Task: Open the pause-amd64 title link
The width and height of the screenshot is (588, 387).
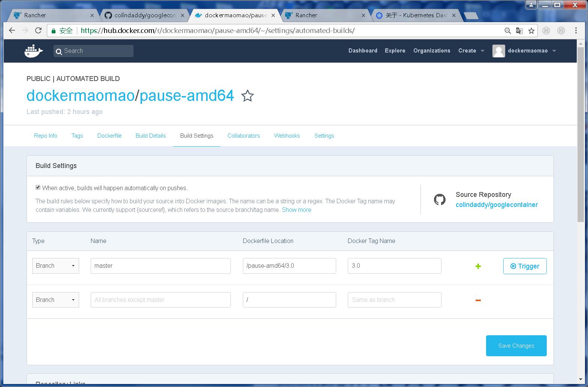Action: point(187,96)
